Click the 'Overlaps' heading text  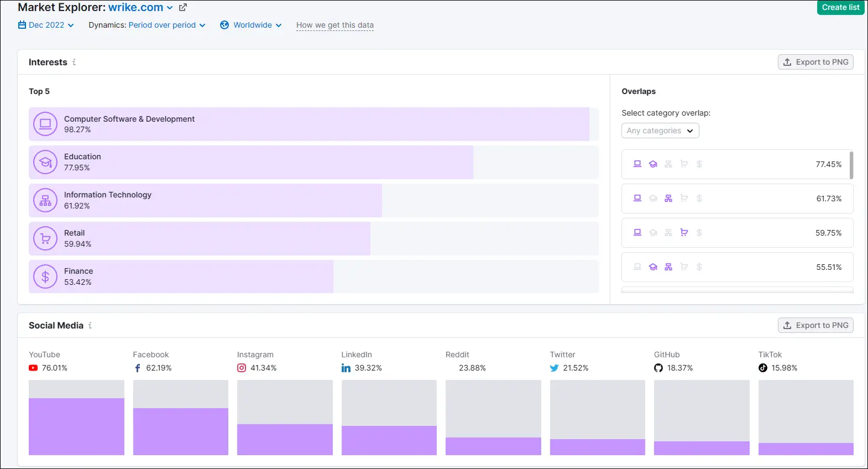pos(639,91)
